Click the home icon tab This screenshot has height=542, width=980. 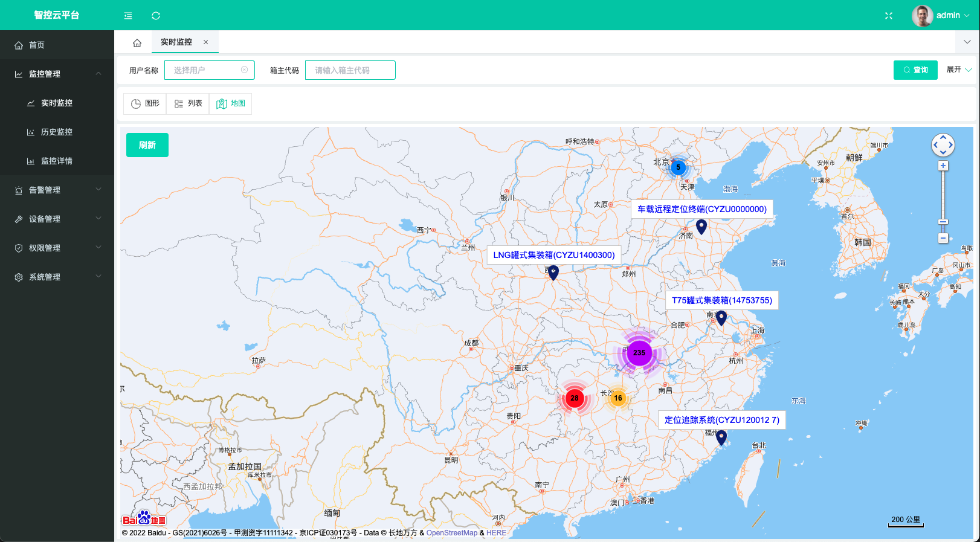pyautogui.click(x=137, y=43)
